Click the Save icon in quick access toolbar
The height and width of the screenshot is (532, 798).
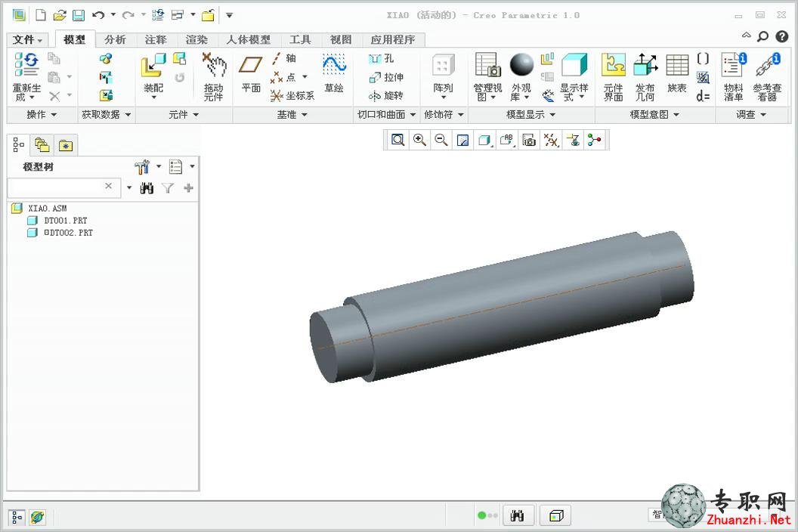click(79, 15)
